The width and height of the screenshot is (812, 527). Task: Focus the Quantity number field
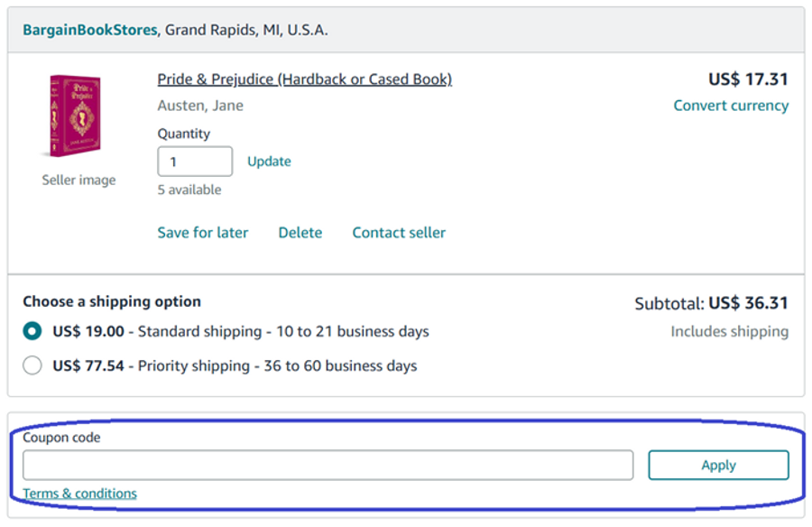(x=194, y=162)
